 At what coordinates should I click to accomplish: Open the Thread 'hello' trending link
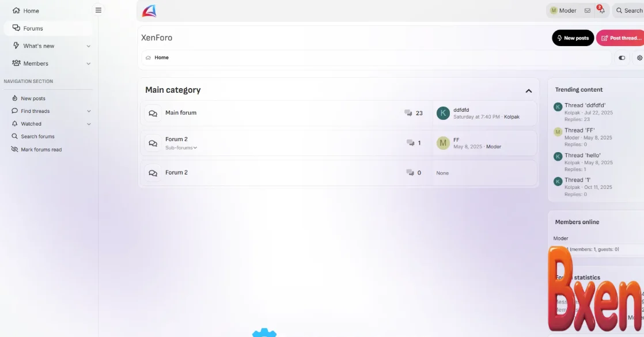coord(582,156)
